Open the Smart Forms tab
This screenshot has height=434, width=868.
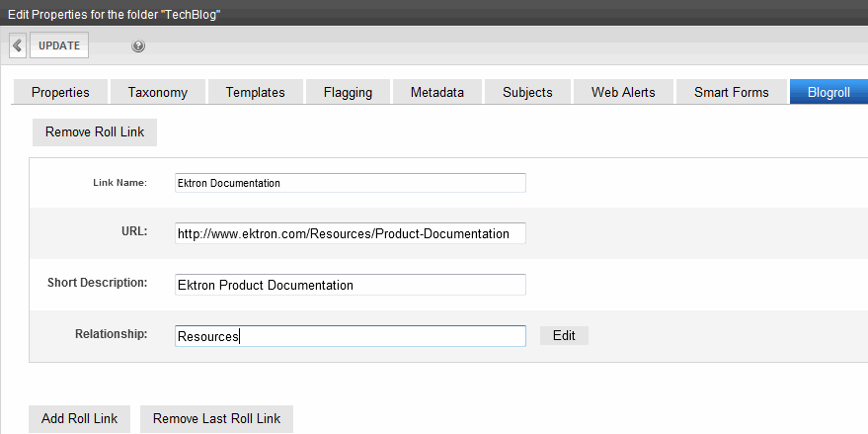(732, 92)
